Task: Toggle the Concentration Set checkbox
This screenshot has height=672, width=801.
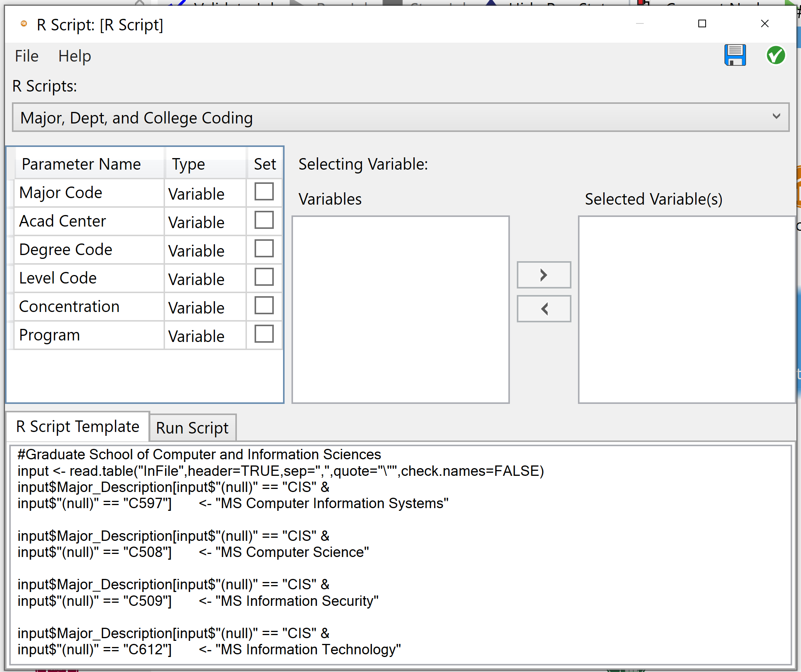Action: click(264, 305)
